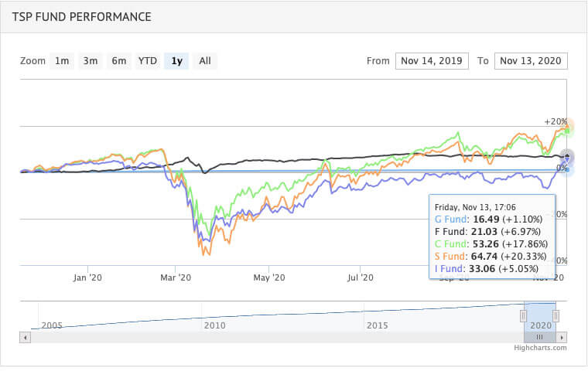Click the right navigator range handle
This screenshot has width=588, height=371.
coord(556,315)
